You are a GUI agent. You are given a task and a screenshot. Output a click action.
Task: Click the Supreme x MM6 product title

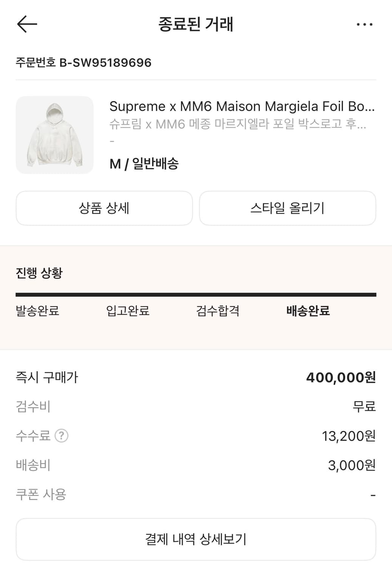[242, 107]
